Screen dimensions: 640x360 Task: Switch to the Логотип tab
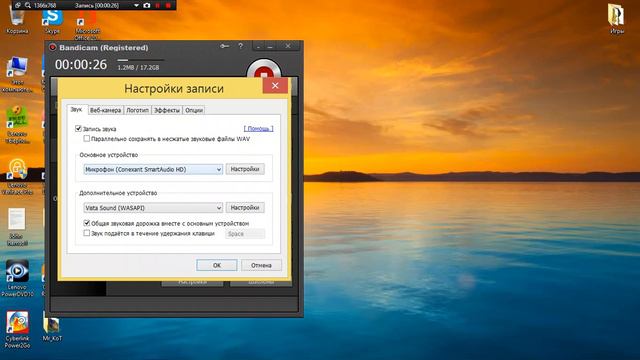[x=137, y=110]
